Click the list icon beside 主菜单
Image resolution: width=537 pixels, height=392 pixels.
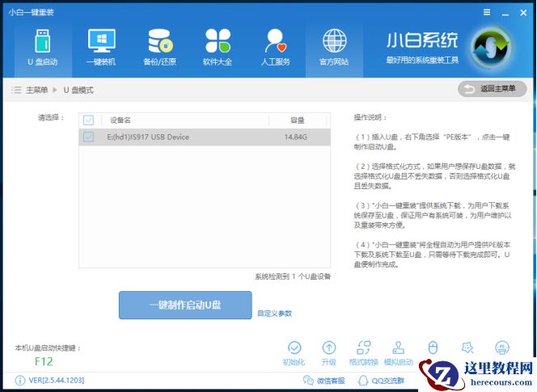16,90
